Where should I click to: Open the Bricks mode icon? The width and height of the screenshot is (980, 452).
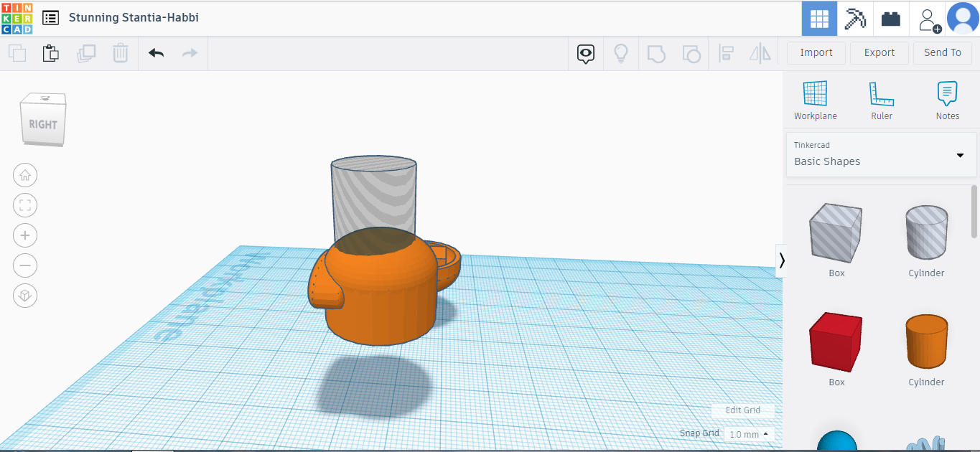coord(891,19)
